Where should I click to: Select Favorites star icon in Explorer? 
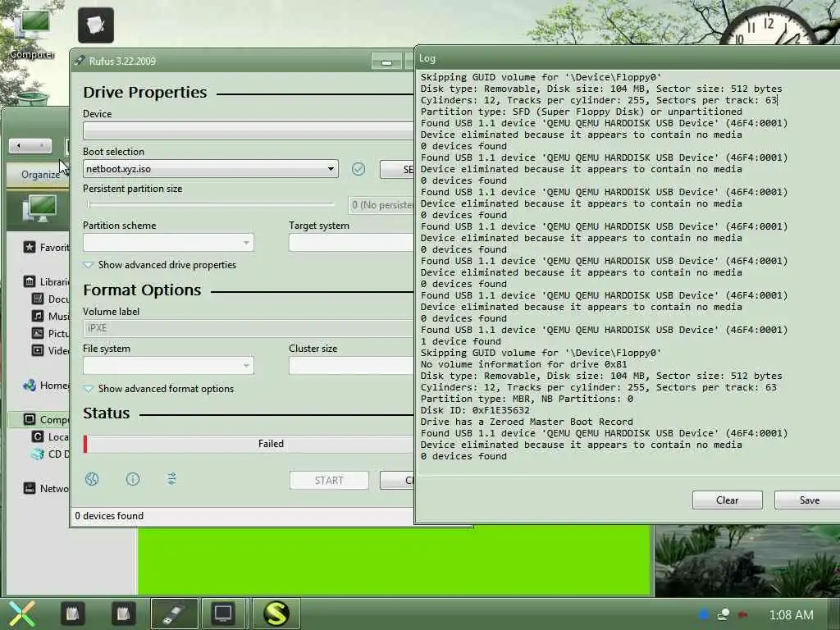click(30, 247)
